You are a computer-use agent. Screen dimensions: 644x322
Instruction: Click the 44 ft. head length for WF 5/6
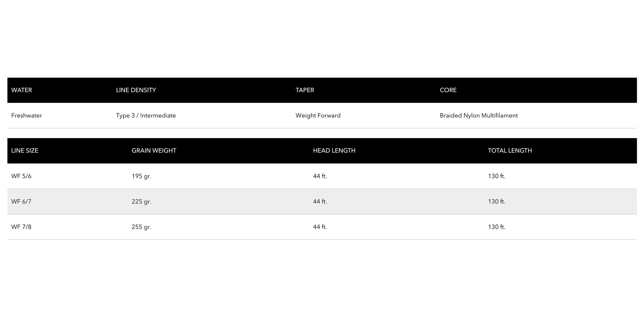coord(320,176)
